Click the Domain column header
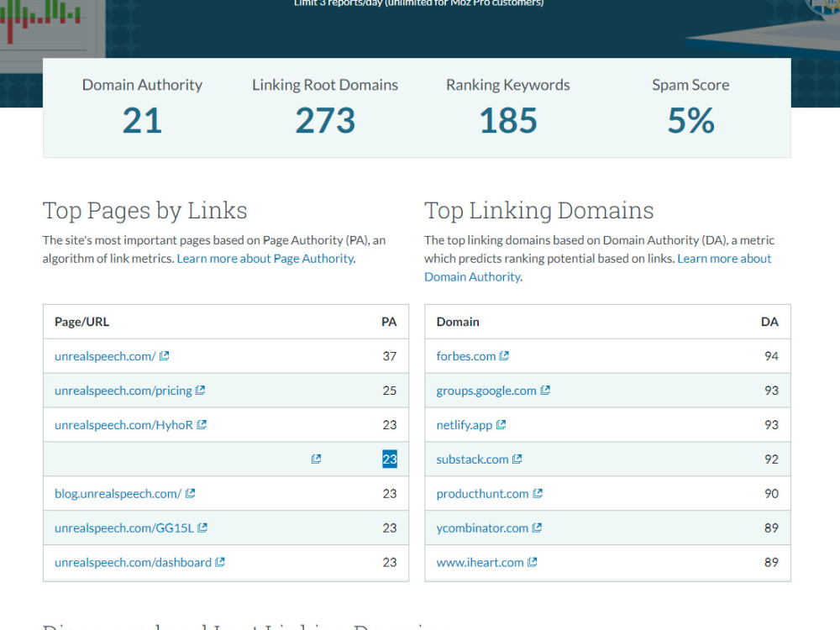Screen dimensions: 840x630 point(458,322)
